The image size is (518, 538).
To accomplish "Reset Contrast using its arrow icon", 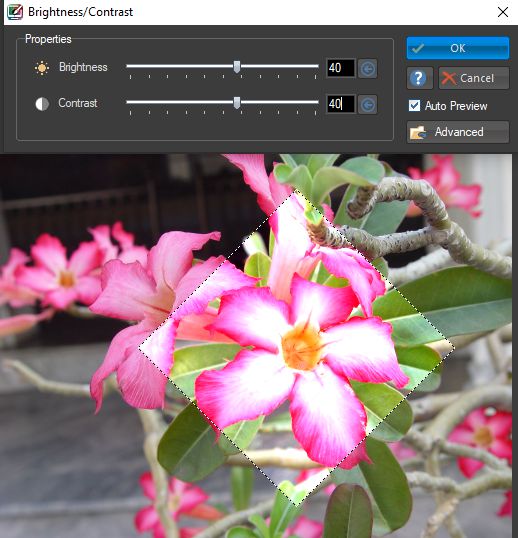I will (x=367, y=104).
